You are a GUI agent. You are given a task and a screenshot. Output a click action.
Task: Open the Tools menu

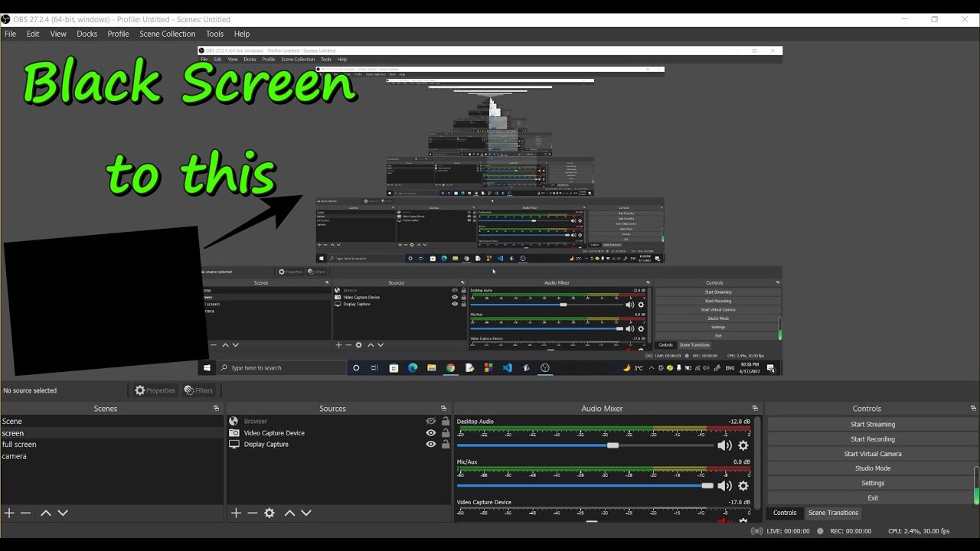(215, 34)
